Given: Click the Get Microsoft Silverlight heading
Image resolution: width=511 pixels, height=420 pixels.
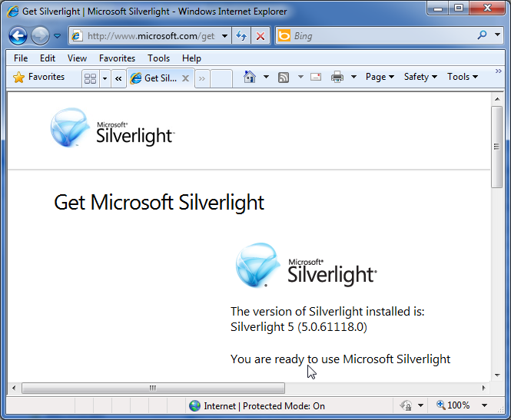Looking at the screenshot, I should [x=159, y=203].
